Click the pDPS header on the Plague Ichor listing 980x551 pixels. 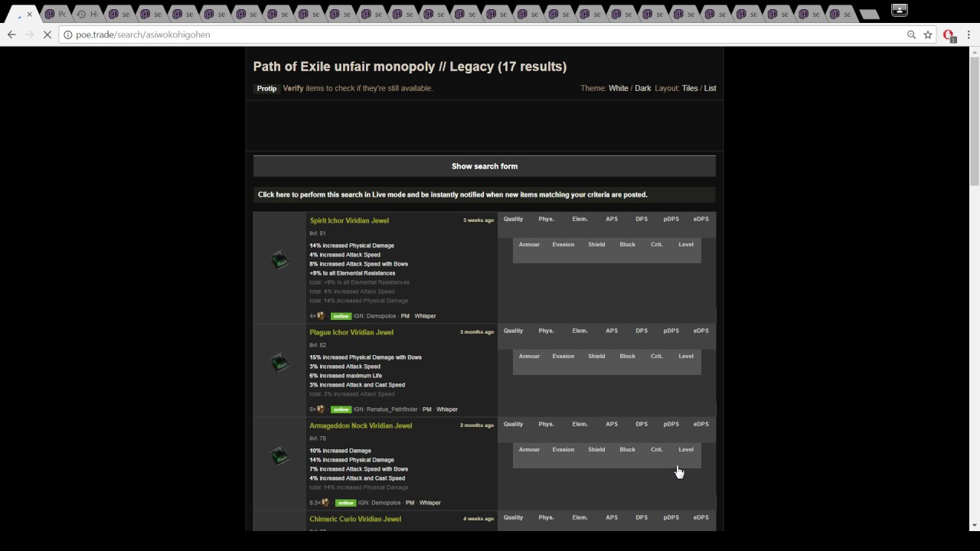671,331
